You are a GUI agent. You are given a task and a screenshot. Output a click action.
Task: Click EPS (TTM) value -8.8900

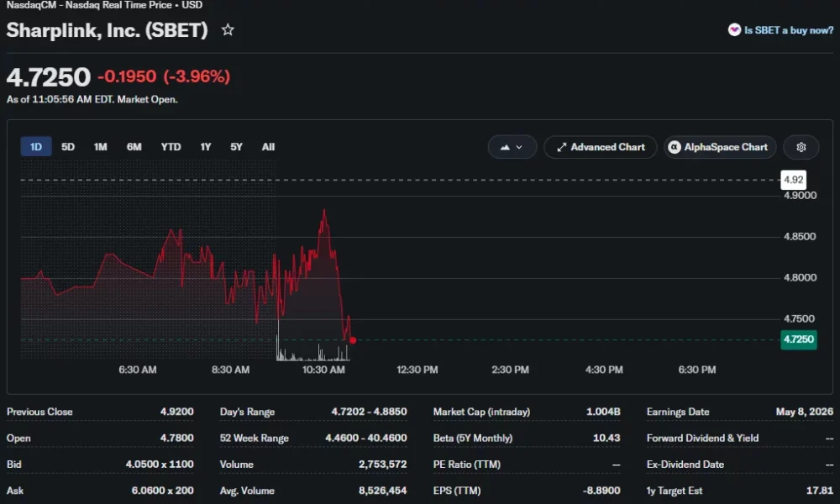pyautogui.click(x=601, y=491)
